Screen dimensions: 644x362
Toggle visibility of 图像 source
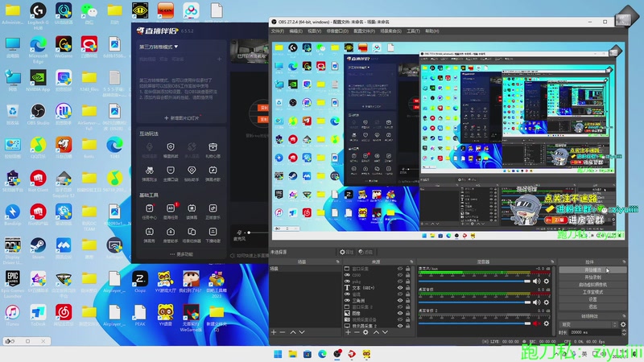(400, 313)
